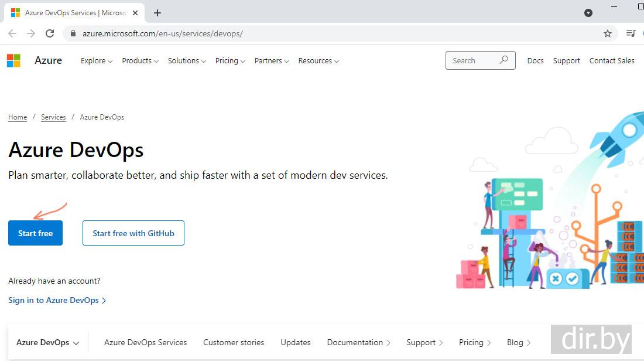Reload the page with refresh icon

(50, 33)
